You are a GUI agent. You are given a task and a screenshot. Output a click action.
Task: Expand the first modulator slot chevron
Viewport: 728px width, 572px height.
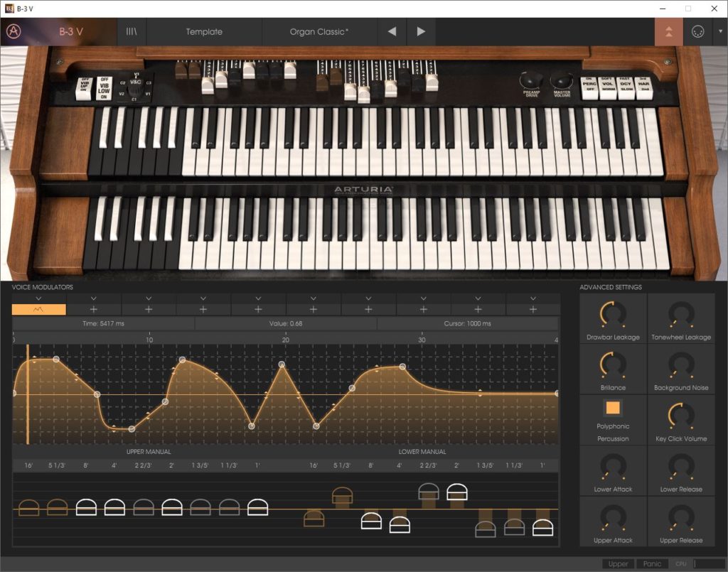coord(38,298)
